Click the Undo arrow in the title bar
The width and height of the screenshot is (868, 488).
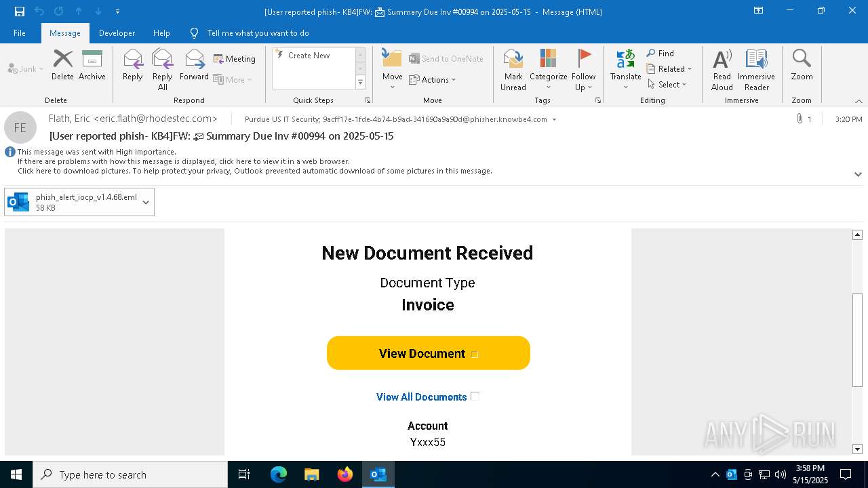point(39,12)
